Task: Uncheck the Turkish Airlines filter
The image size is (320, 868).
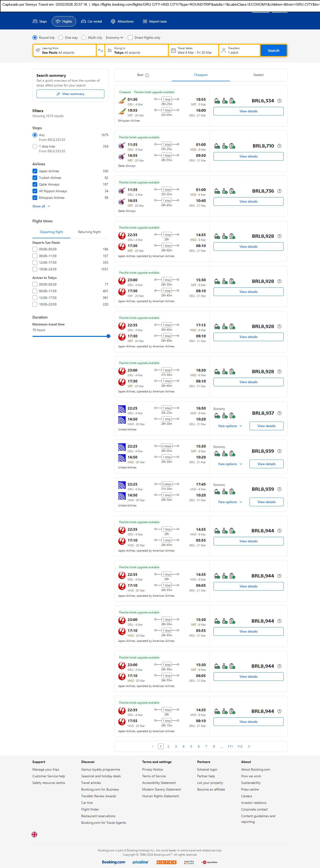Action: tap(35, 178)
